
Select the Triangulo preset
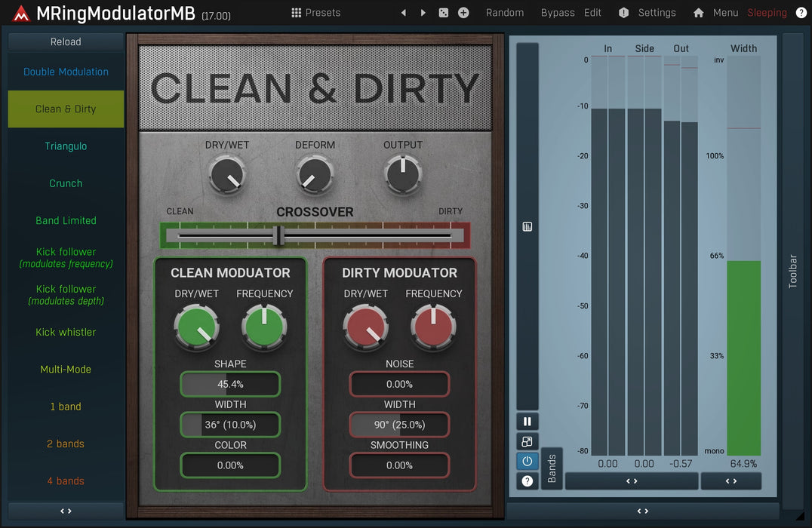66,146
